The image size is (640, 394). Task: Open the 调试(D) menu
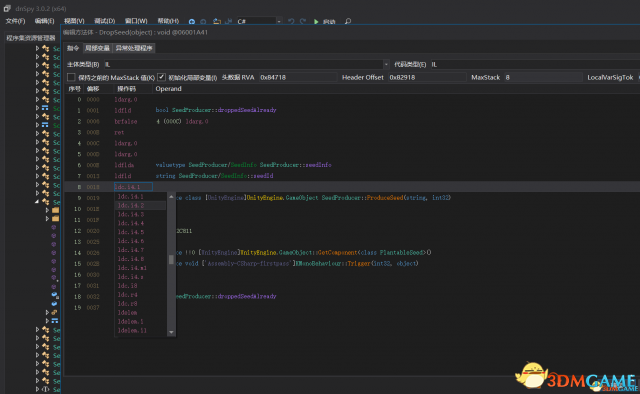coord(104,21)
